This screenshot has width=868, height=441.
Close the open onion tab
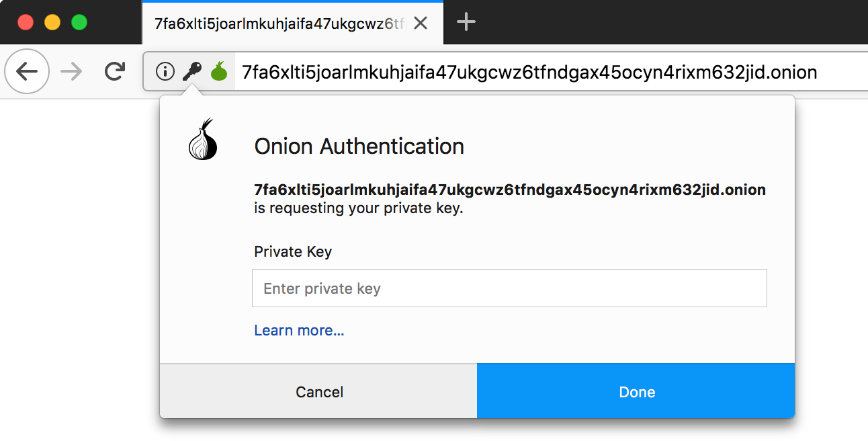(x=421, y=24)
